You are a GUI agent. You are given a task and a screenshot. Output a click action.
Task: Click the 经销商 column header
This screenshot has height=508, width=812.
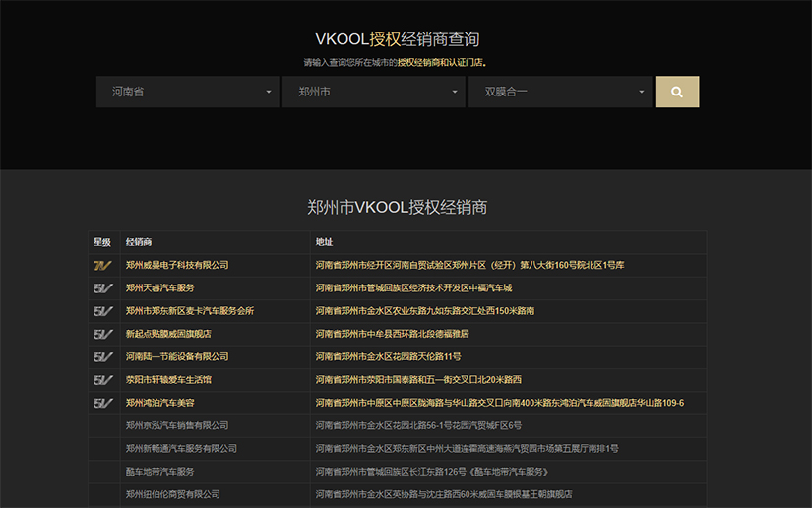[139, 242]
